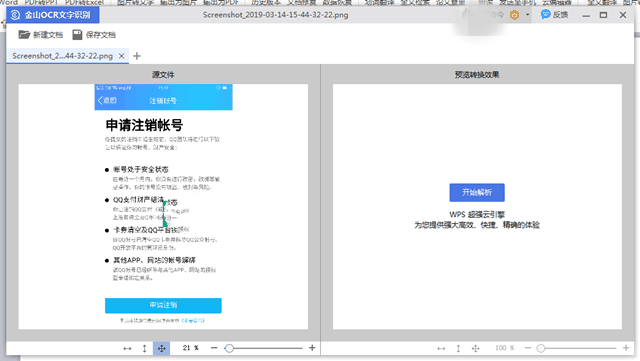Toggle fit-to-page icon in source panel
Screen dimensions: 640x361
pos(162,348)
